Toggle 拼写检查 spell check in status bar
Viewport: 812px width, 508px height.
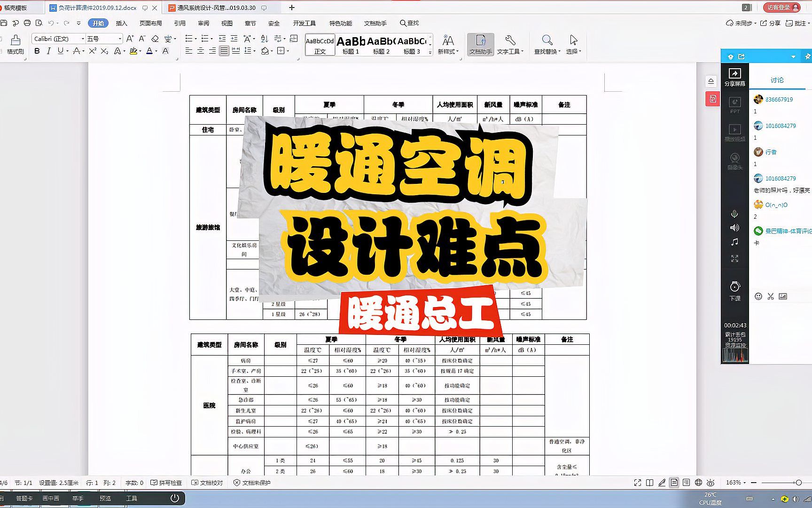pyautogui.click(x=166, y=483)
